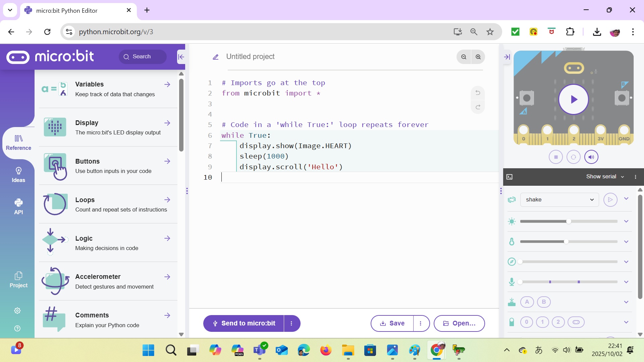This screenshot has height=362, width=644.
Task: Switch to the API tab
Action: coord(18,206)
